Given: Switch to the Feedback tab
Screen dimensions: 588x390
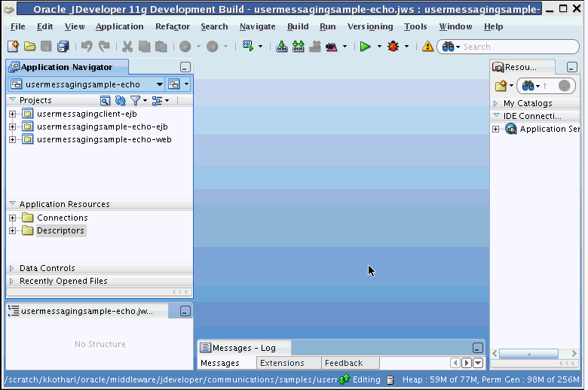Looking at the screenshot, I should 351,363.
